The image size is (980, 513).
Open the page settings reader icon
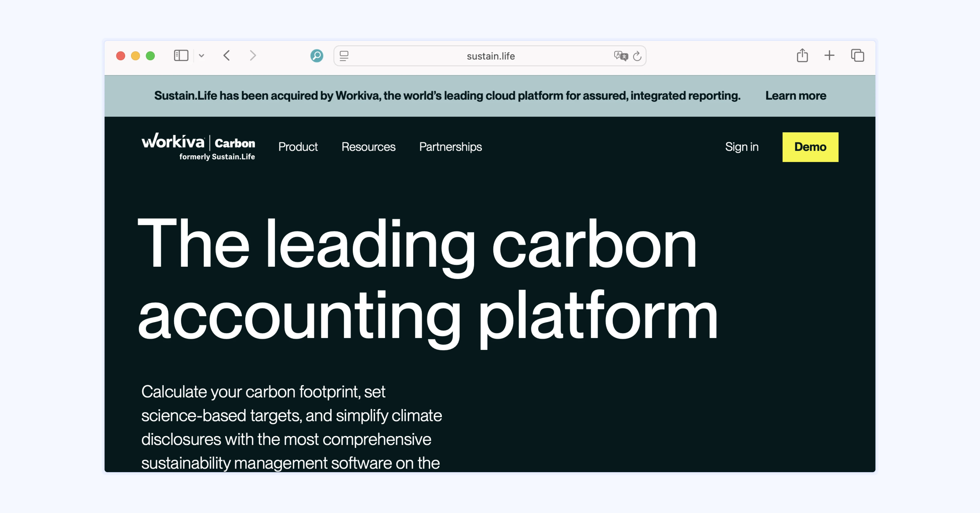344,56
